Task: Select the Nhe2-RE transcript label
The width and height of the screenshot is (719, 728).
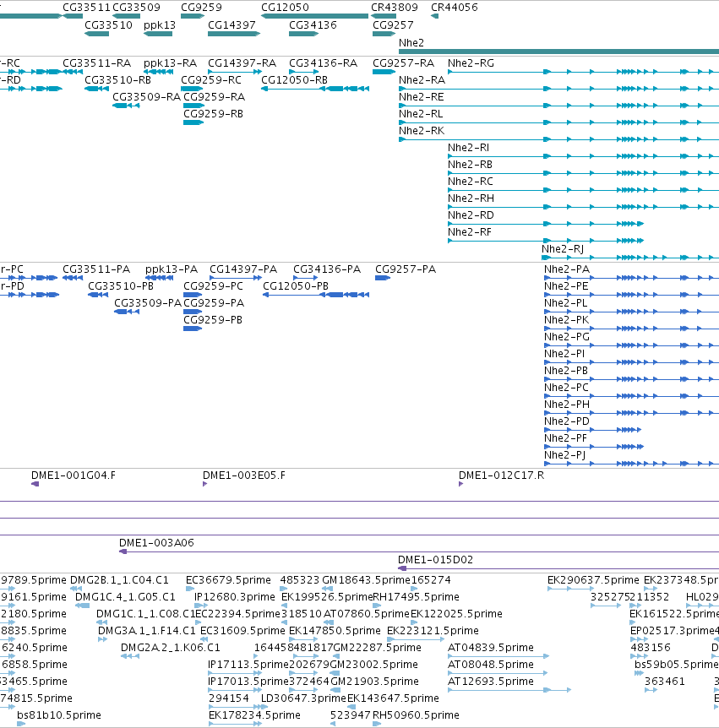Action: coord(422,97)
